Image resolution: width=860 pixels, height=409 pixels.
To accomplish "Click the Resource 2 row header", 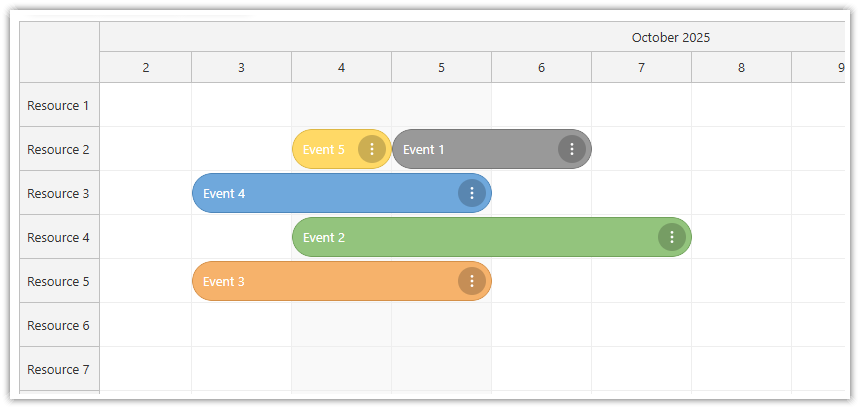I will tap(58, 149).
